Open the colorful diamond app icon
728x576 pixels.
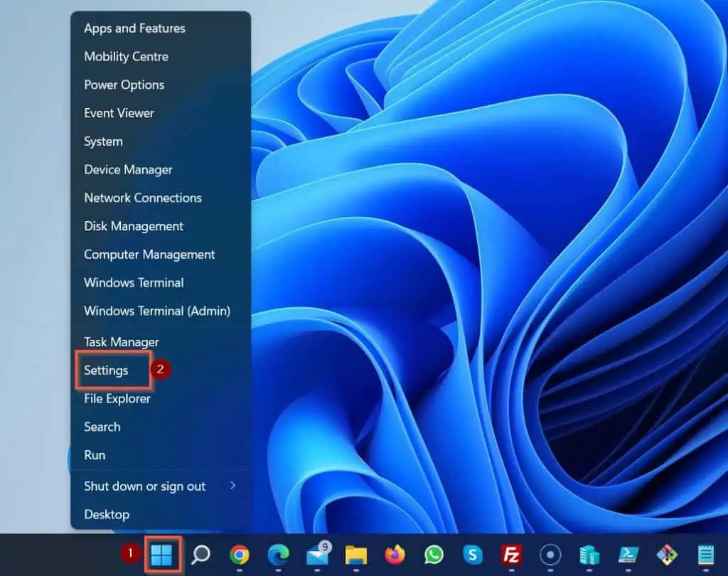667,554
